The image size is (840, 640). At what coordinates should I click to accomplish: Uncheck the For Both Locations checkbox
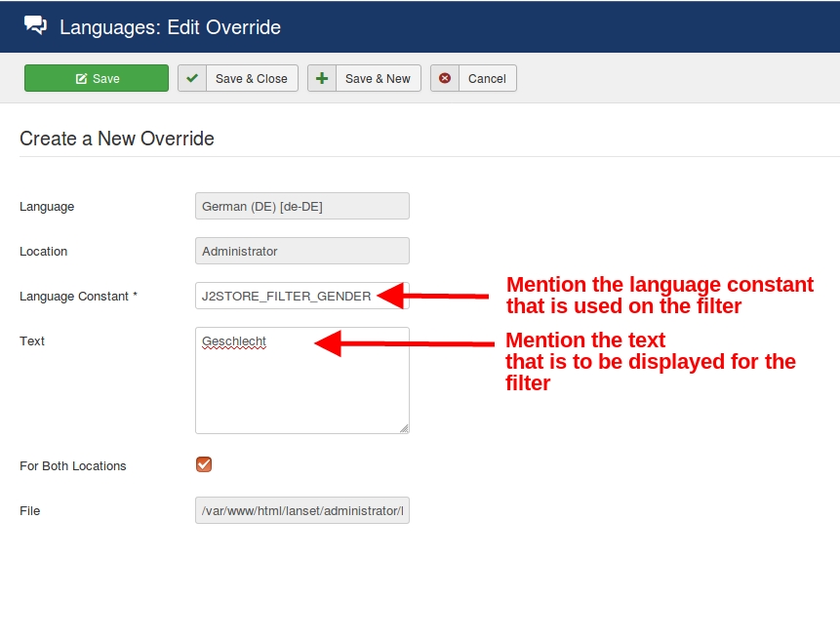click(204, 464)
